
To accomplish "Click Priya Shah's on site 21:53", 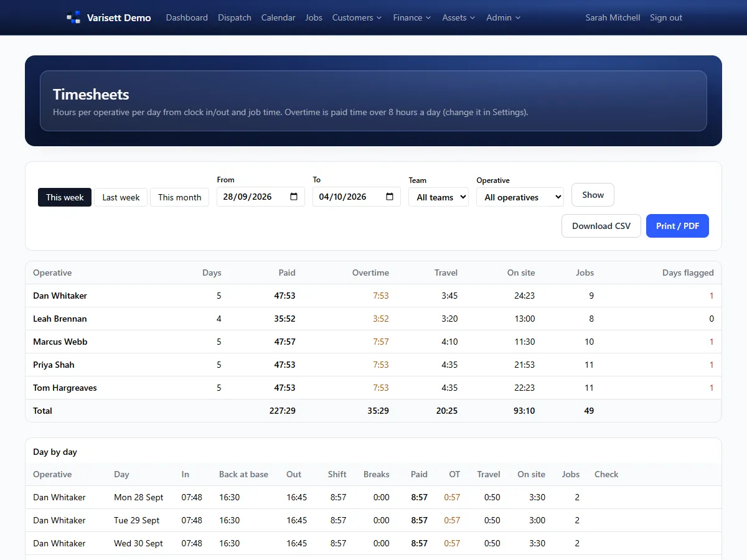I will [x=525, y=365].
